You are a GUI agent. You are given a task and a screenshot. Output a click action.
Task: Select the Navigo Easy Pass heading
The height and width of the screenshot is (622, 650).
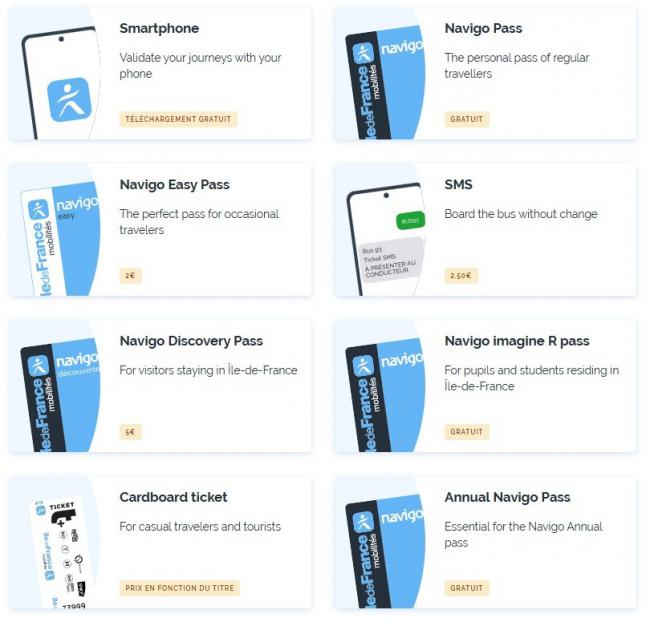(x=175, y=185)
